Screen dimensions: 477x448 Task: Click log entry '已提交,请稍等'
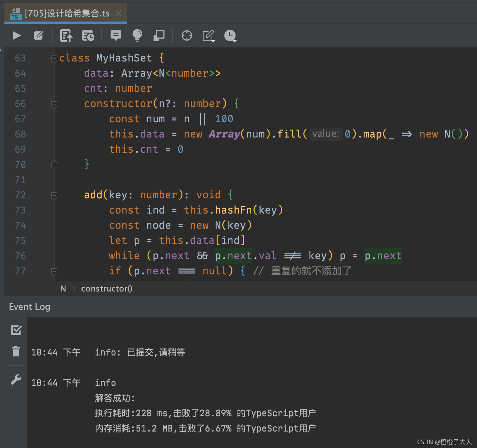click(156, 352)
